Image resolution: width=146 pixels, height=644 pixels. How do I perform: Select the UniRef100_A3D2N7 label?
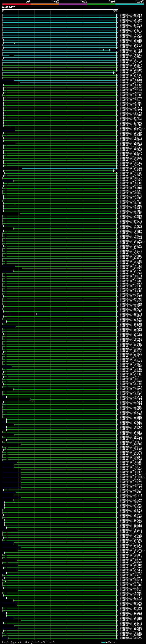point(131,278)
